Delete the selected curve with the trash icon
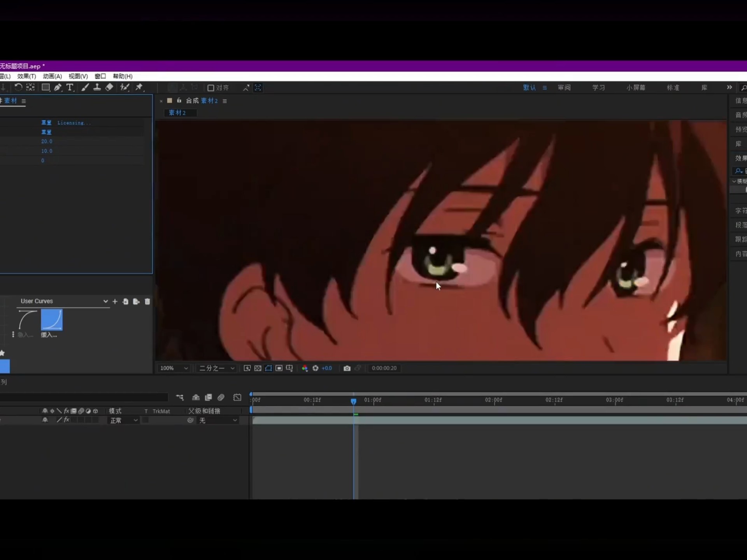This screenshot has height=560, width=747. pyautogui.click(x=147, y=301)
